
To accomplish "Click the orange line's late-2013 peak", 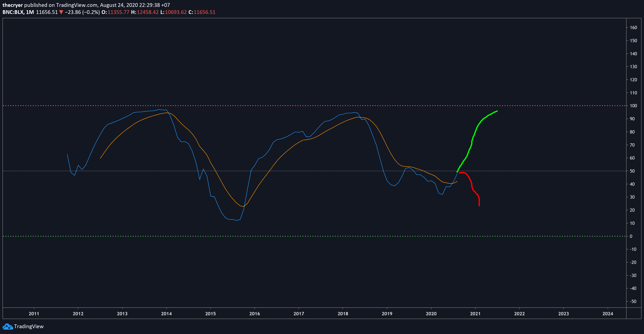I will tap(166, 113).
